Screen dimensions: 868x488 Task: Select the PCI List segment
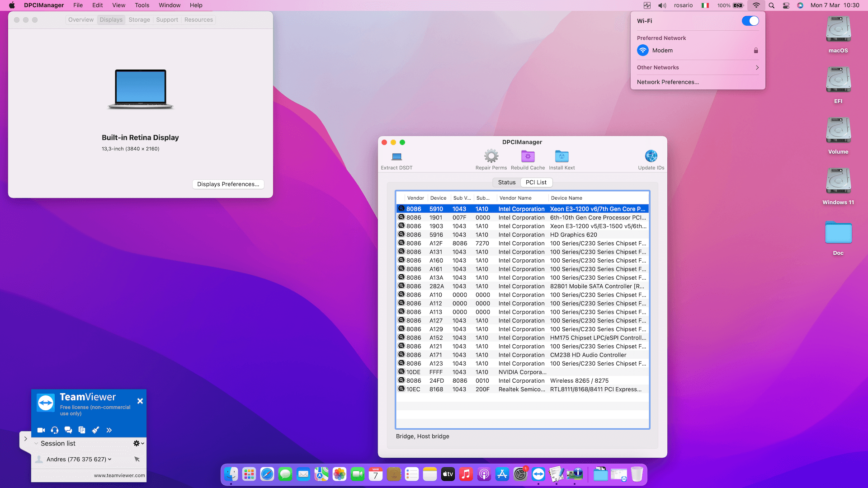coord(536,183)
